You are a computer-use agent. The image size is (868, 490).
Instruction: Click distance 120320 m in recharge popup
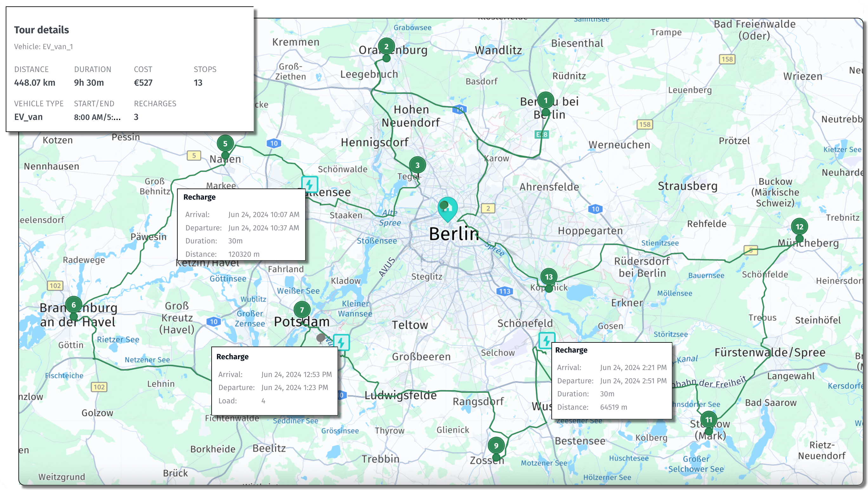(x=244, y=254)
